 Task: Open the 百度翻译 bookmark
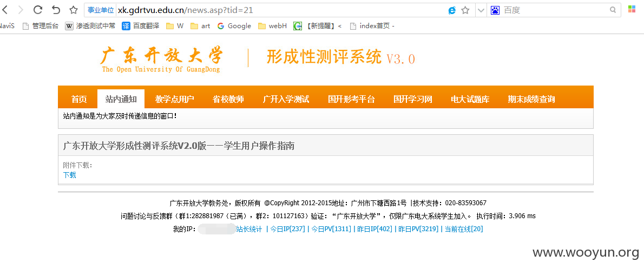[141, 26]
